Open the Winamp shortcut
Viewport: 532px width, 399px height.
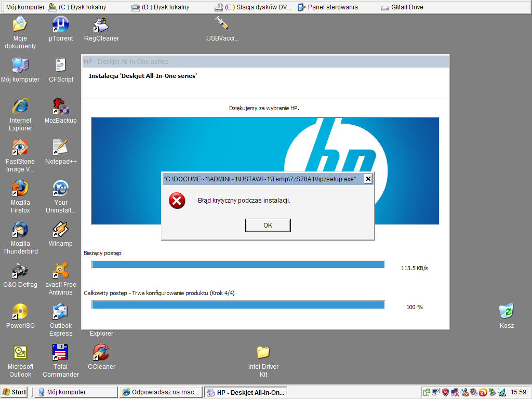click(x=61, y=234)
